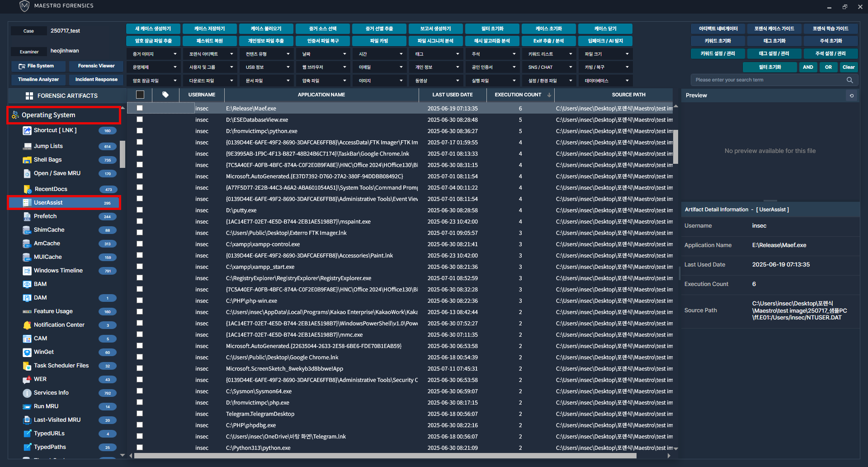The width and height of the screenshot is (868, 467).
Task: Click the table vertical scrollbar thumb
Action: click(676, 147)
